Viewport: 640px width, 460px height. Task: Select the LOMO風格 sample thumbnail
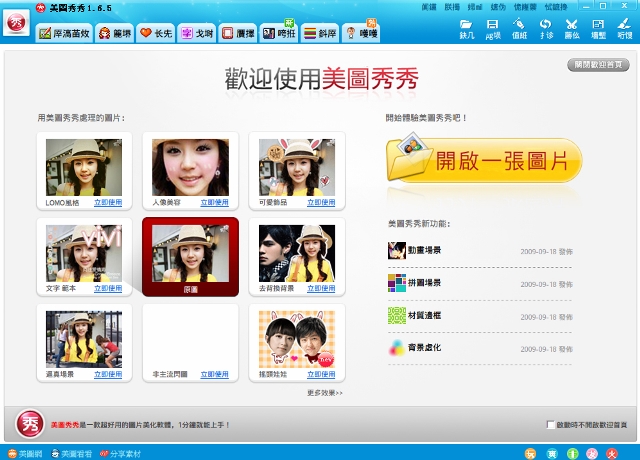coord(84,167)
